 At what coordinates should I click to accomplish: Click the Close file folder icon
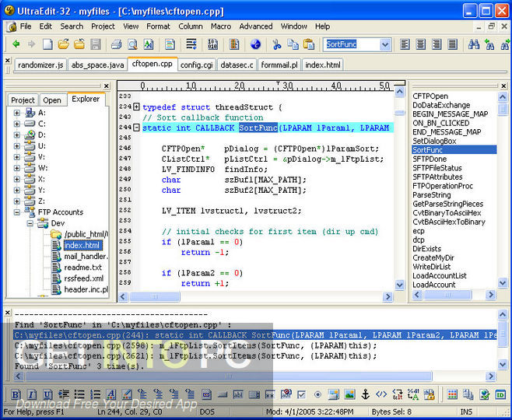click(x=79, y=44)
